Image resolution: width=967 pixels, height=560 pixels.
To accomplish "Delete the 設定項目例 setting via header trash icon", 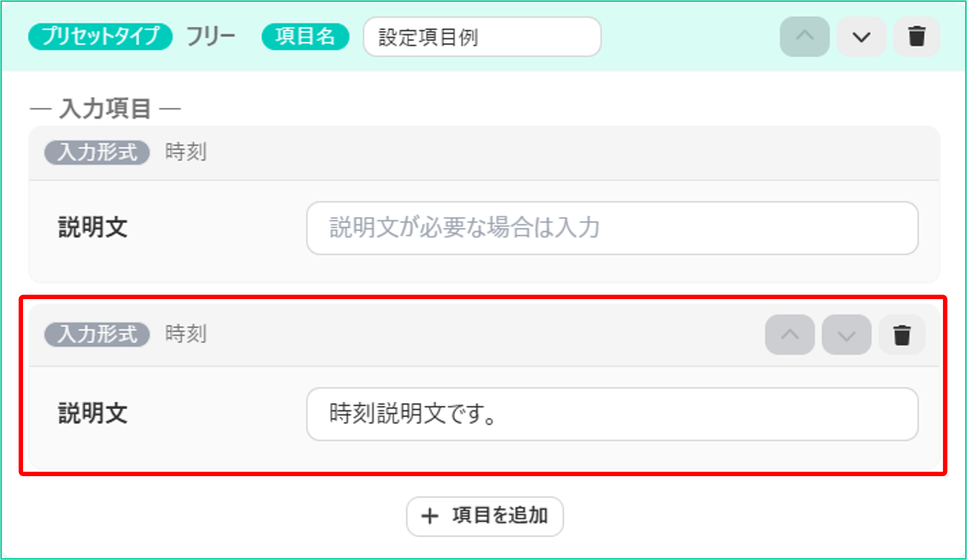I will 916,37.
